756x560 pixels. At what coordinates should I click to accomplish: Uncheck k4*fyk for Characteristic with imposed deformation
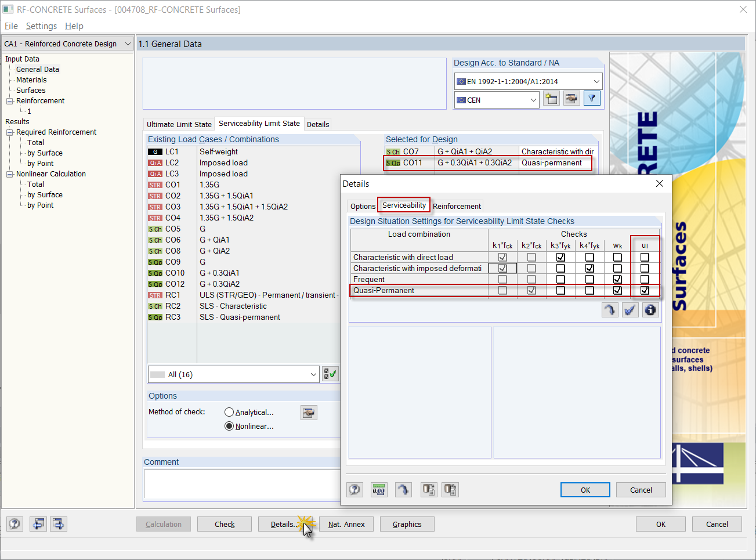(x=590, y=268)
